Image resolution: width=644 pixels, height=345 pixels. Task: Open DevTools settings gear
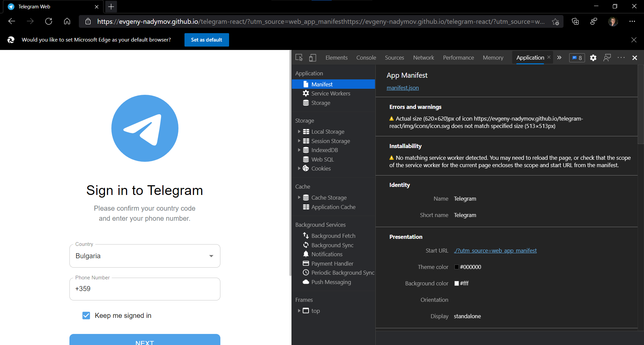593,58
